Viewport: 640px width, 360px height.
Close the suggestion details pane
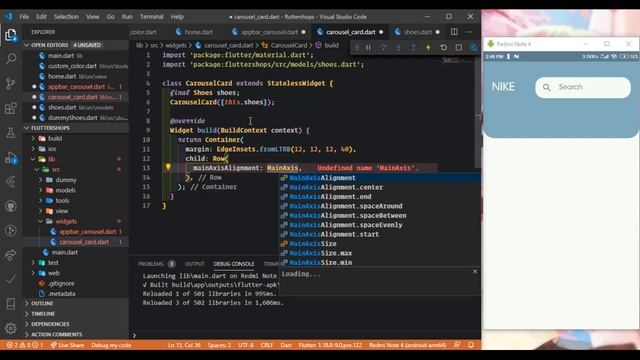475,271
